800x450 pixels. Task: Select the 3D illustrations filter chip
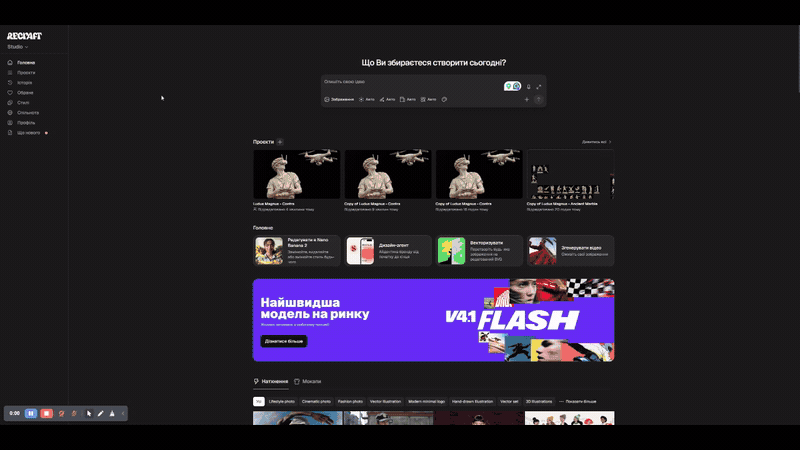(x=539, y=402)
